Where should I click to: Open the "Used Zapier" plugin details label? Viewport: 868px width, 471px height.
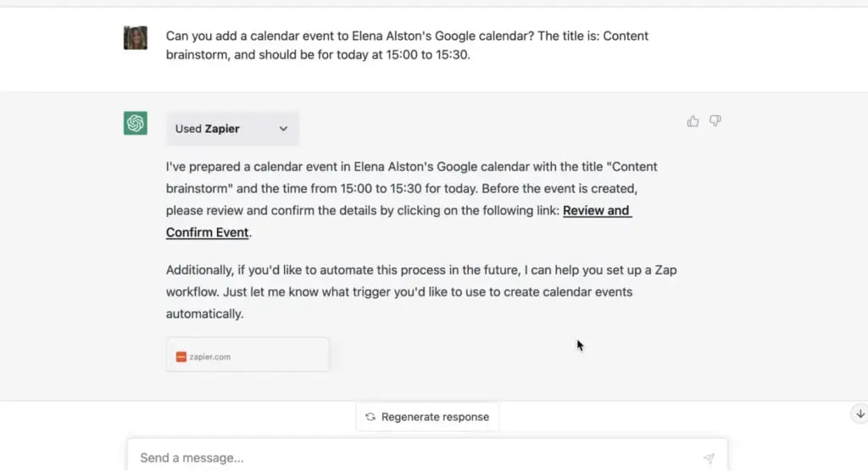[x=208, y=129]
